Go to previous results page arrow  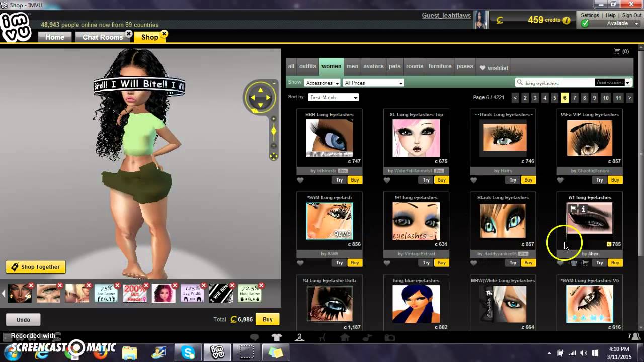515,98
